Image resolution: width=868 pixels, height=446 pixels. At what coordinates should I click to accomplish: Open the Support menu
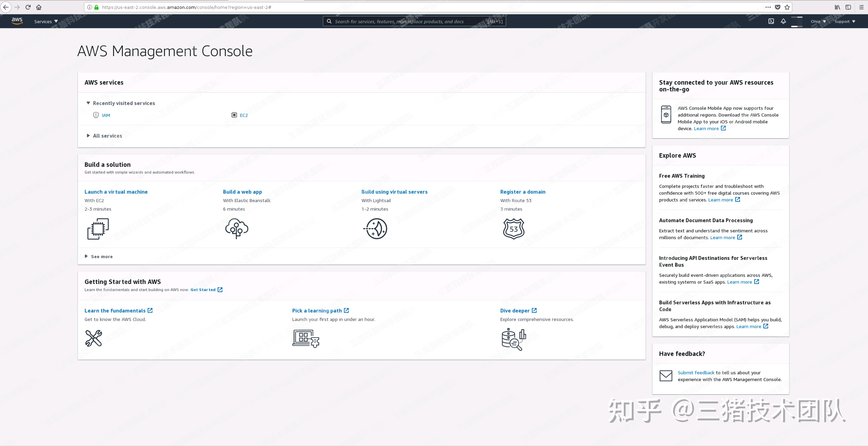pyautogui.click(x=844, y=21)
